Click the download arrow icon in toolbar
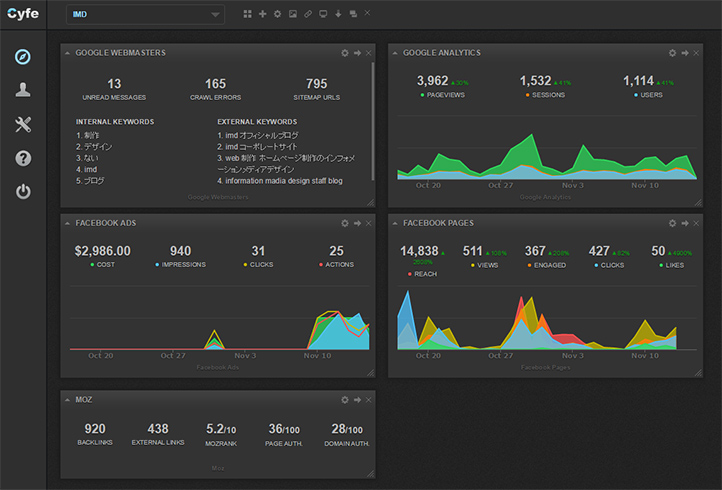The height and width of the screenshot is (490, 722). 338,14
